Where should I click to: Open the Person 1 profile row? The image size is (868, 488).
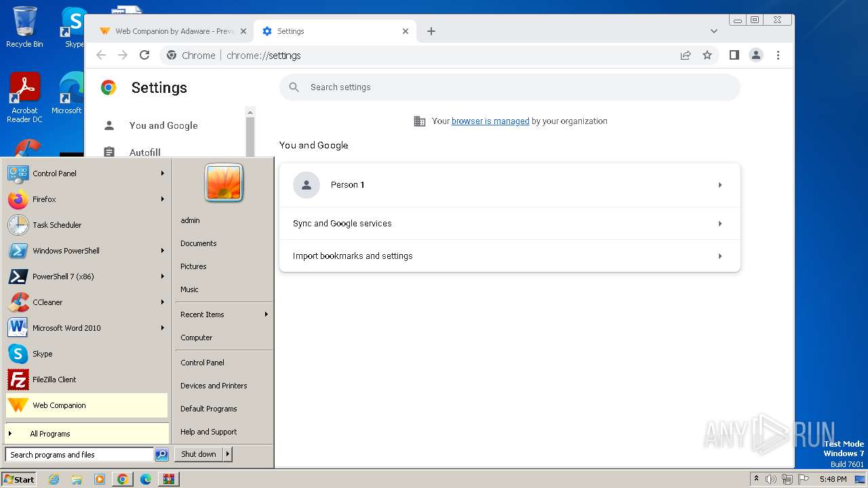click(510, 185)
